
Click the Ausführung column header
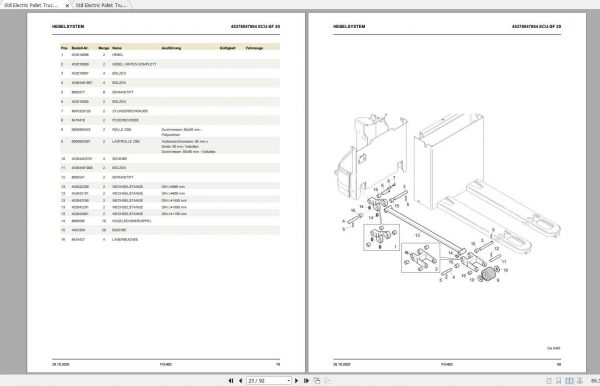171,48
